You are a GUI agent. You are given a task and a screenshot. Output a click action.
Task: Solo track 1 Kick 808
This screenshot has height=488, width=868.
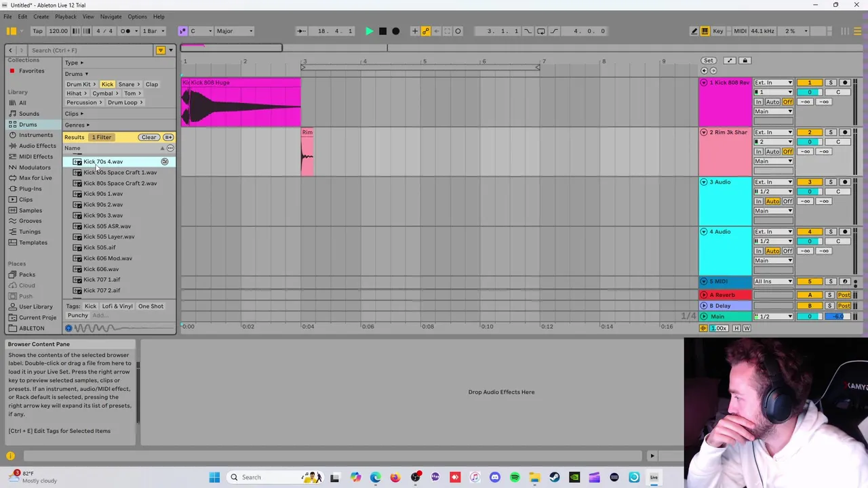coord(830,83)
